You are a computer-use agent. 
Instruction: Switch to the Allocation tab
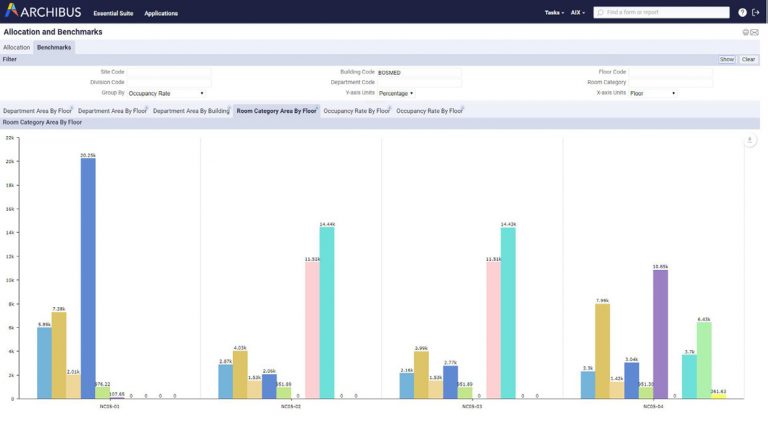[x=16, y=47]
